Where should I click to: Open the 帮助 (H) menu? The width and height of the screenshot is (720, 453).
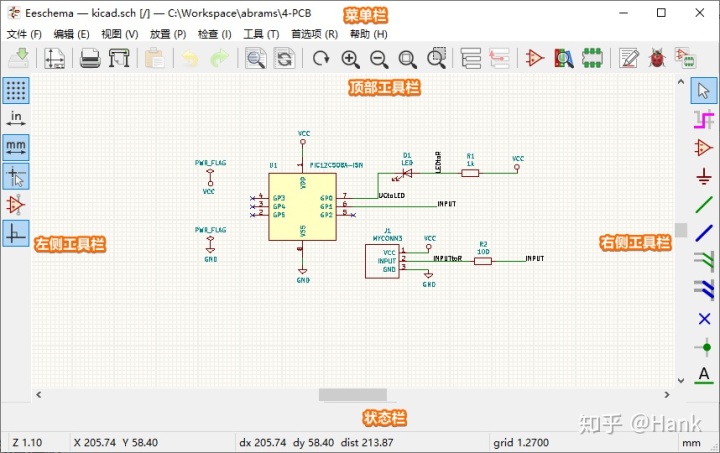click(369, 34)
